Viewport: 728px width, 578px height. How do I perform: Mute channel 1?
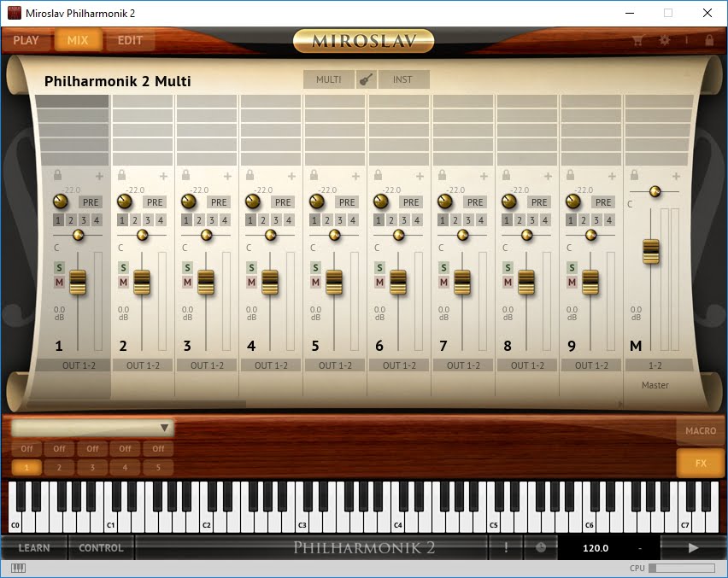pyautogui.click(x=59, y=282)
